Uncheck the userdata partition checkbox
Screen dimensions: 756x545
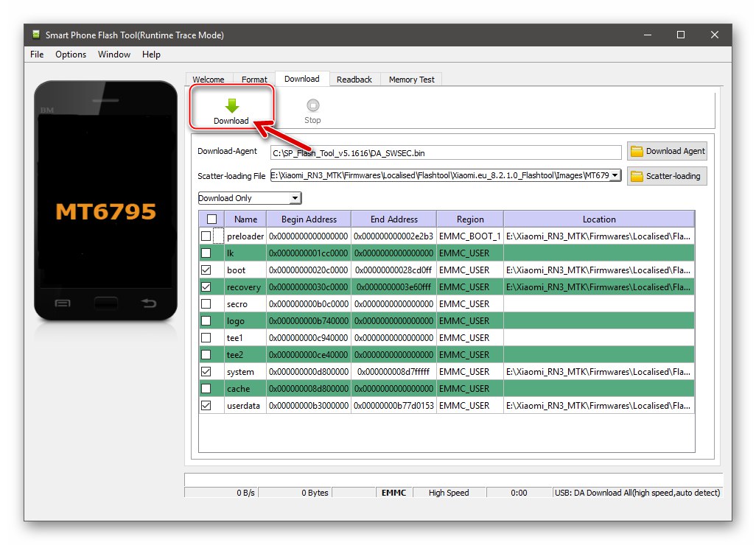206,405
